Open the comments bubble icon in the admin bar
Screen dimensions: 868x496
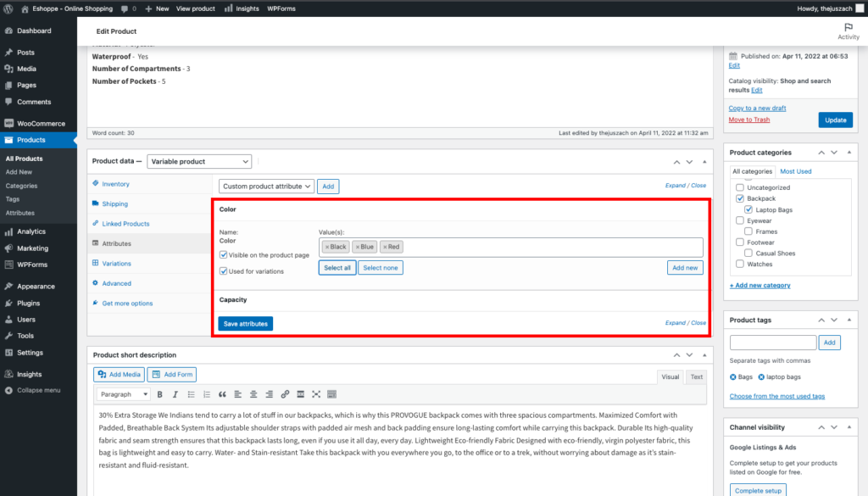point(125,8)
